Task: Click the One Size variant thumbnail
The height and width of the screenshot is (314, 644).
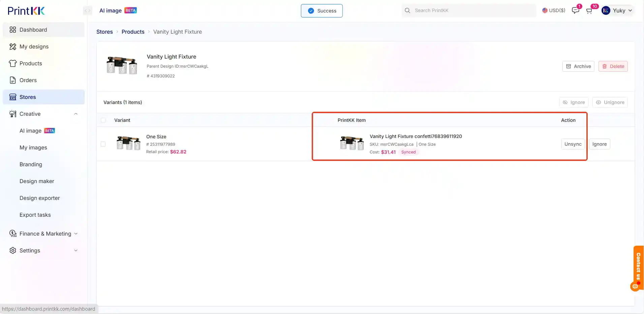Action: coord(128,143)
